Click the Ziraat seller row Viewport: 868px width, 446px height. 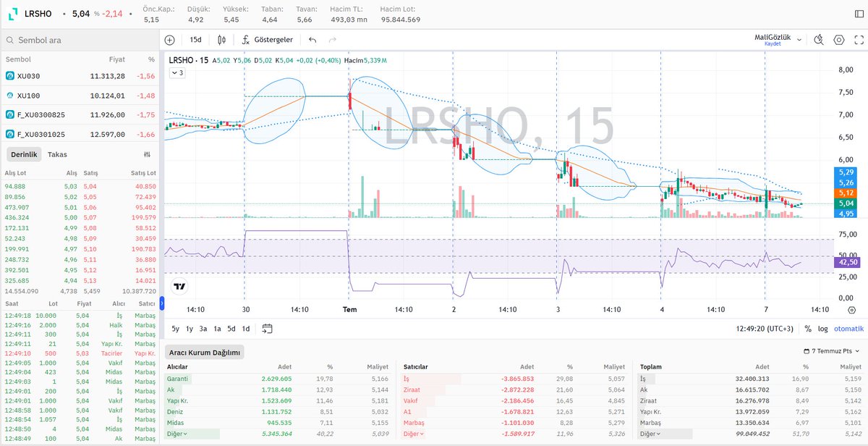[x=514, y=390]
